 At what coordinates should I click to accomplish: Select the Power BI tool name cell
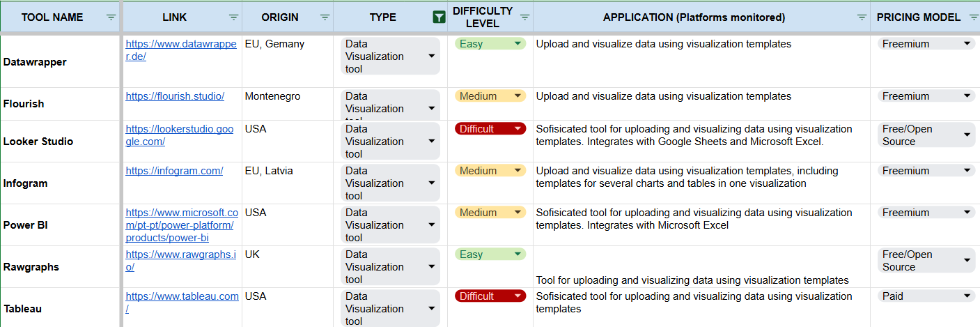click(61, 225)
